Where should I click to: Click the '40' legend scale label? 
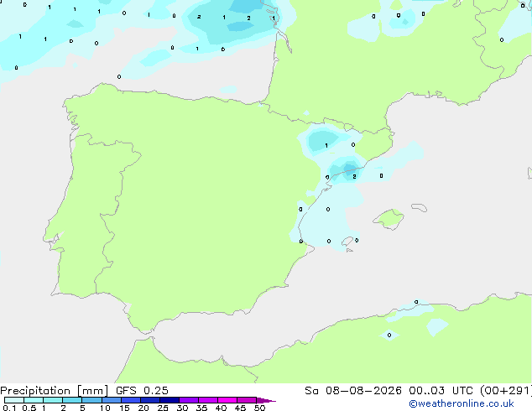click(221, 408)
